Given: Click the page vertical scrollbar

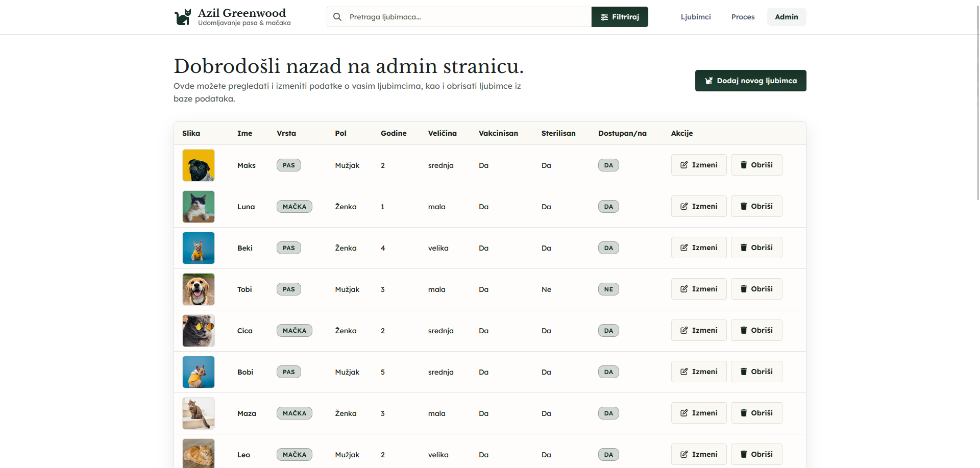Looking at the screenshot, I should click(977, 102).
